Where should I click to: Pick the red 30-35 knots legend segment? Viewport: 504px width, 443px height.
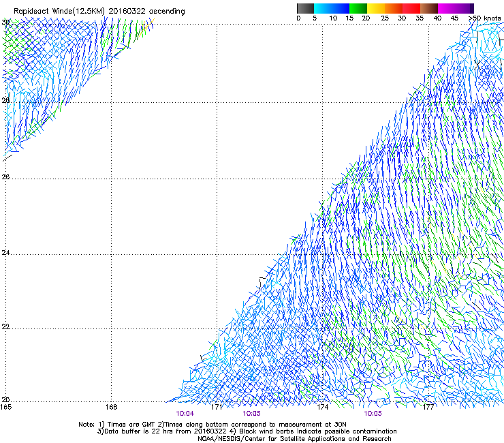tap(411, 8)
